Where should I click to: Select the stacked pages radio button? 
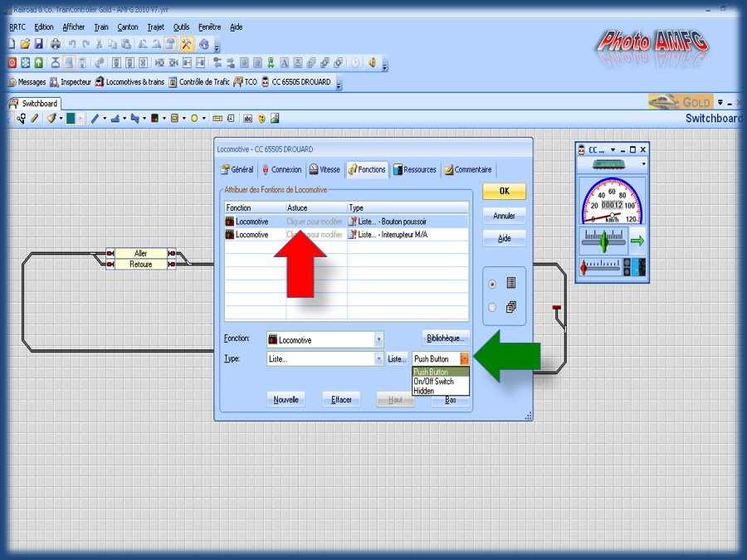tap(492, 307)
